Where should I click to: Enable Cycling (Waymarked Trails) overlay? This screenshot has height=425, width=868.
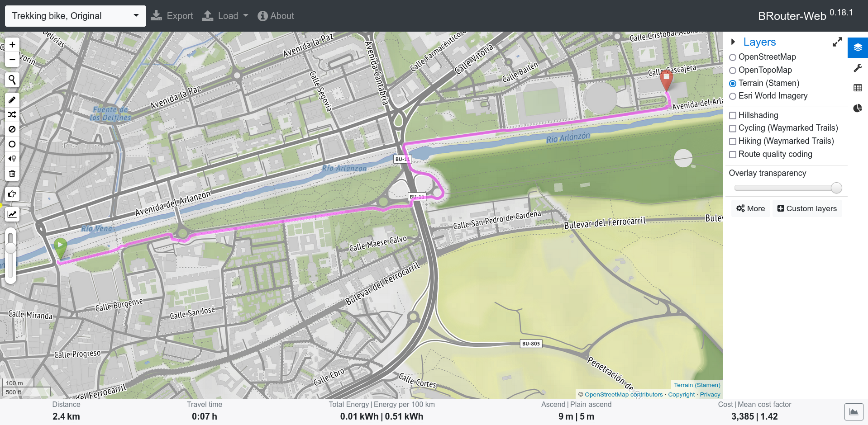(732, 128)
